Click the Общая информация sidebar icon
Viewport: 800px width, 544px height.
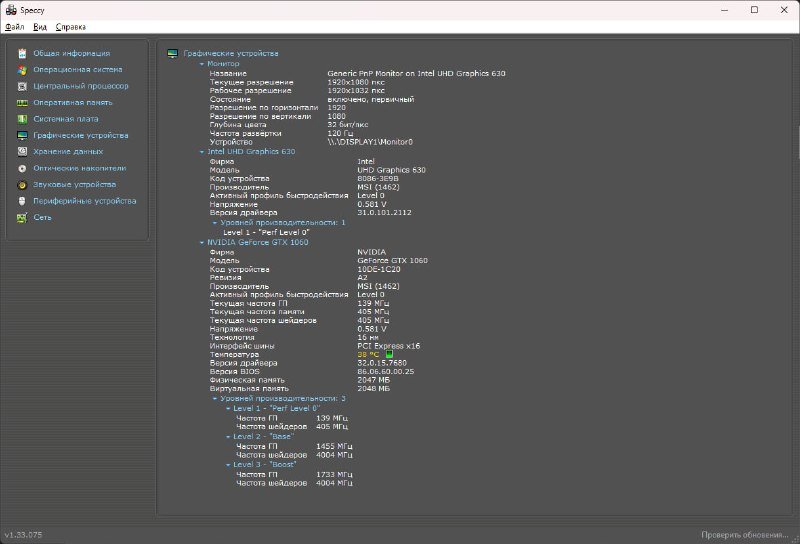tap(22, 53)
